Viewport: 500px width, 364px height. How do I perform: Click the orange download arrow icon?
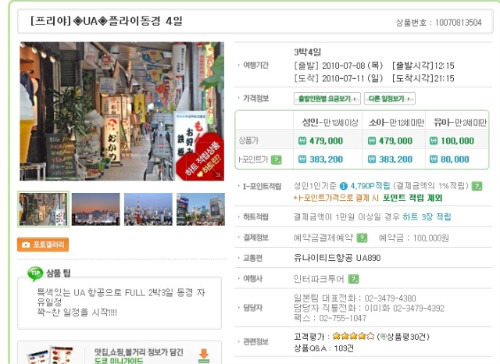point(204,356)
